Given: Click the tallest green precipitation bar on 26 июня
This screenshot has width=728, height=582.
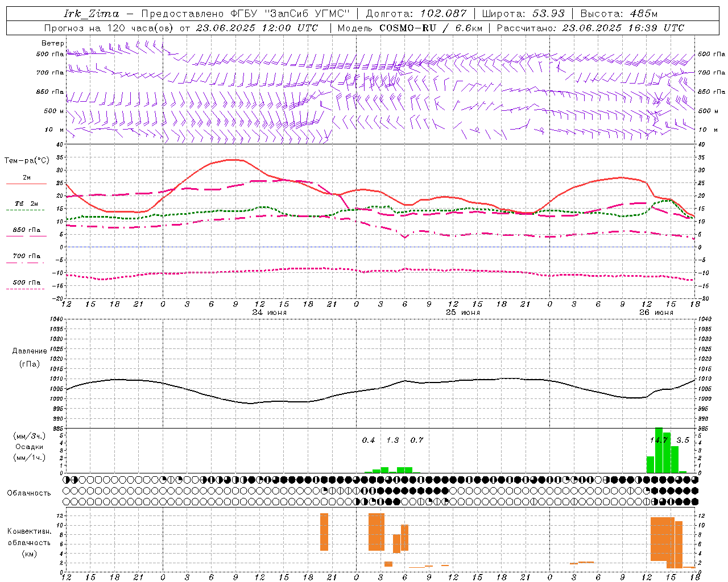Looking at the screenshot, I should click(659, 450).
